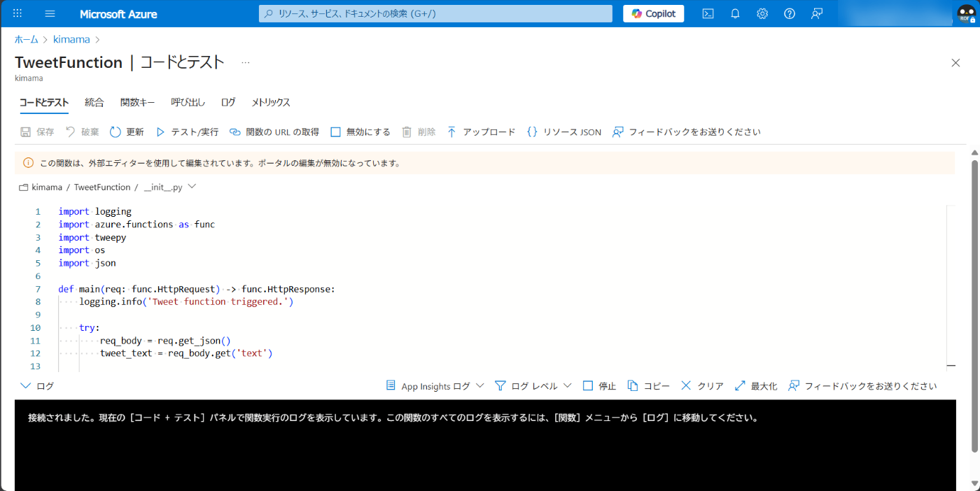Click the scroll up arrow of page scrollbar

click(974, 152)
